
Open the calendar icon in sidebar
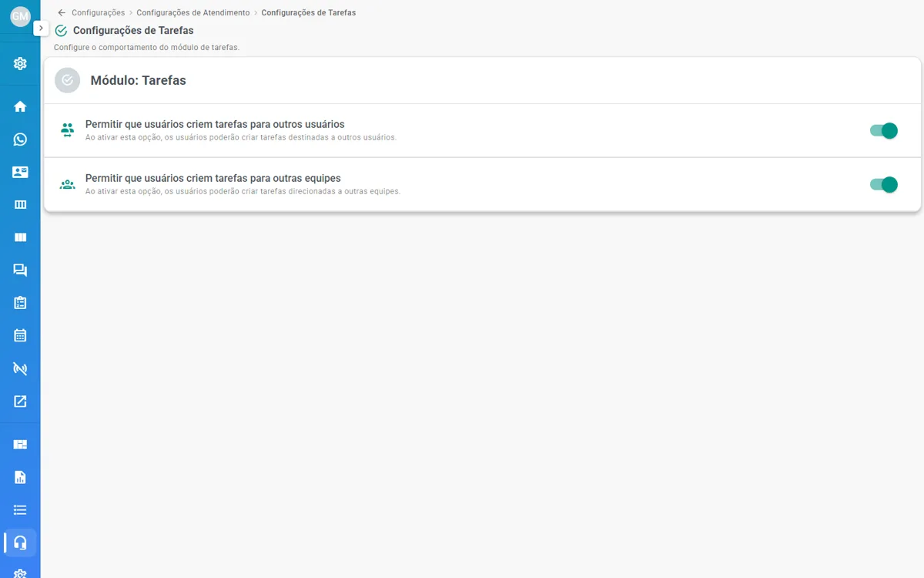tap(20, 335)
